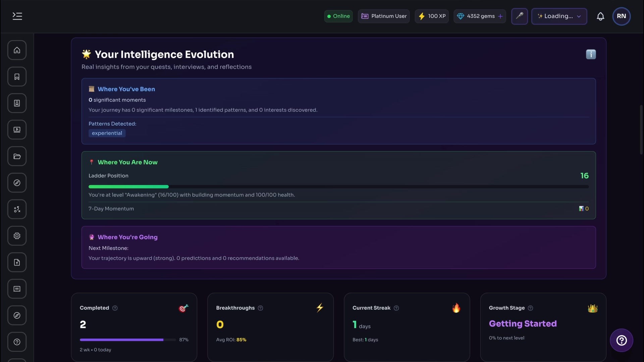Show help tooltip for Current Streak
644x362 pixels.
pos(396,308)
